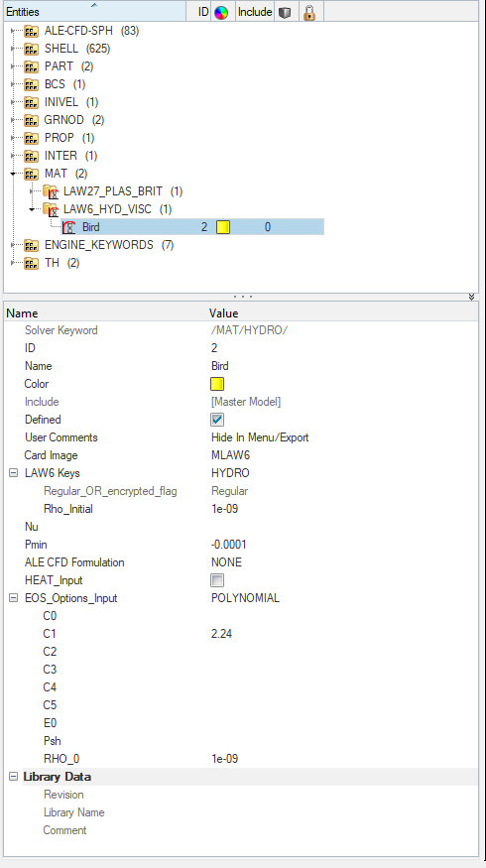The height and width of the screenshot is (868, 486).
Task: Uncheck the Defined checkbox
Action: (217, 420)
